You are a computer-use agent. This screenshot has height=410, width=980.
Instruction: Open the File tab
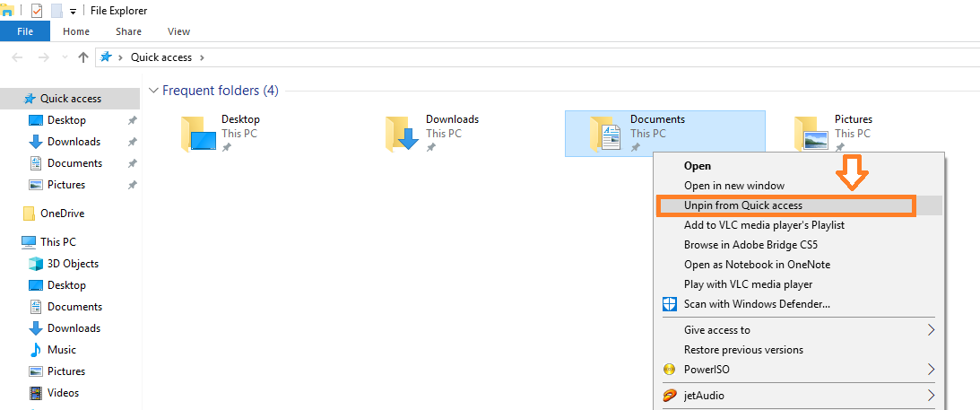point(25,31)
